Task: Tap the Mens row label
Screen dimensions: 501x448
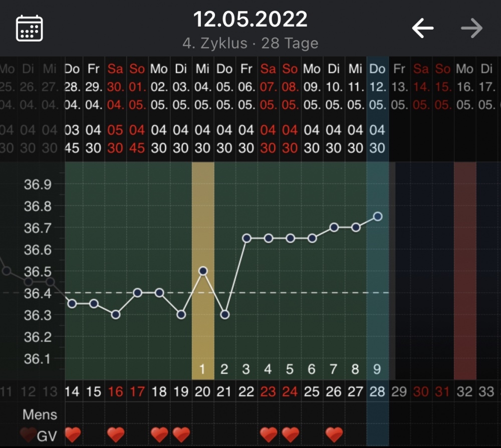Action: [x=40, y=414]
